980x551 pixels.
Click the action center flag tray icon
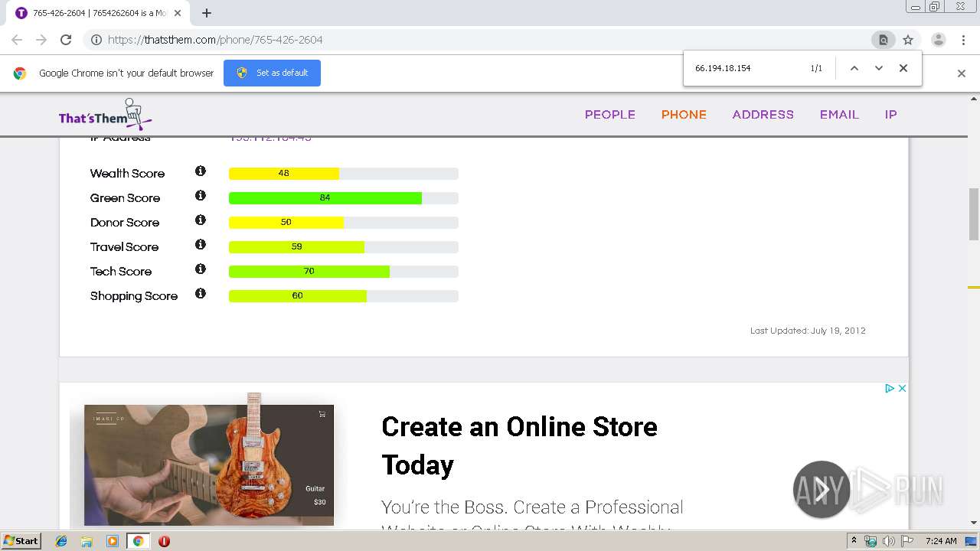(907, 541)
